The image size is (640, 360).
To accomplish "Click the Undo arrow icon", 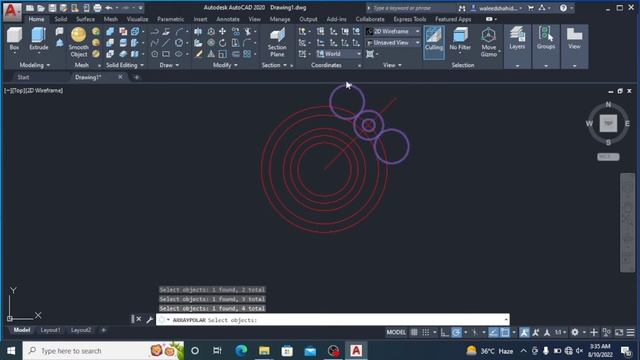I will [109, 8].
